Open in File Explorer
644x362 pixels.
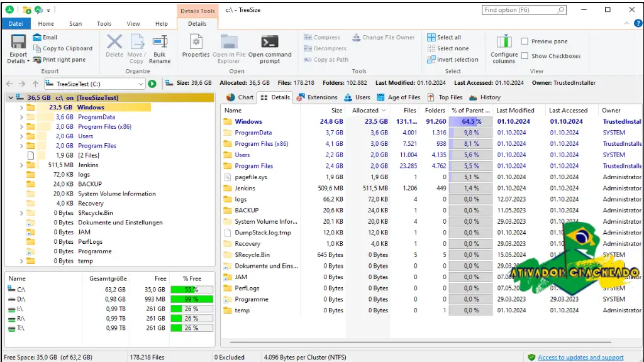tap(229, 49)
